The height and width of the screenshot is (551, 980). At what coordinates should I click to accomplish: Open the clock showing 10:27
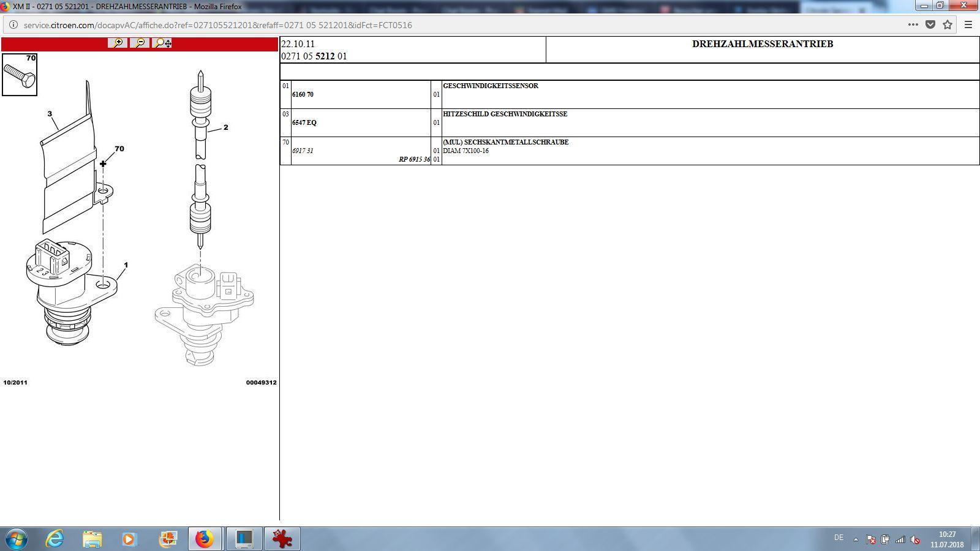(x=947, y=539)
